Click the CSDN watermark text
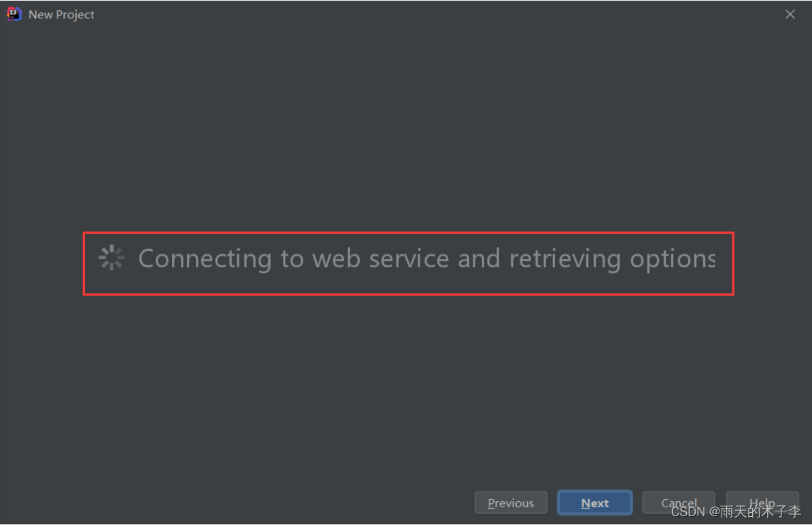 [736, 511]
